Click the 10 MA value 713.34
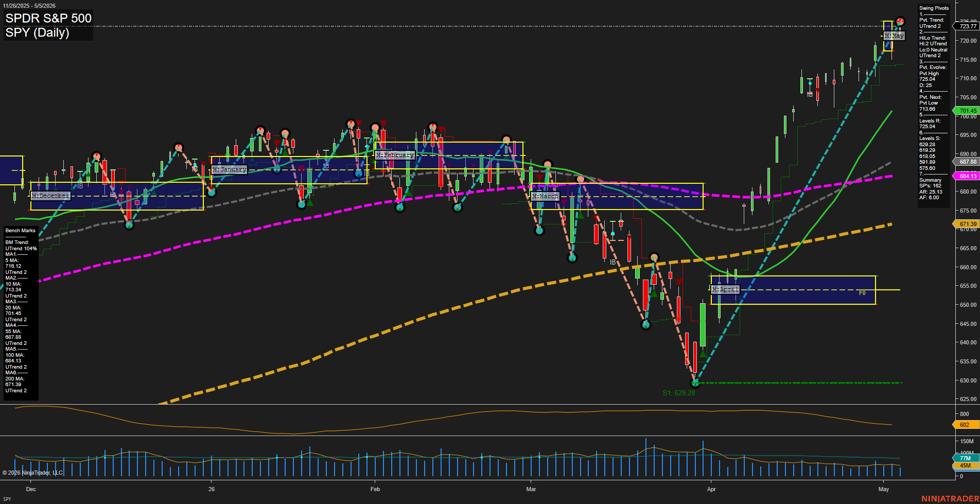Viewport: 980px width, 504px height. coord(13,290)
